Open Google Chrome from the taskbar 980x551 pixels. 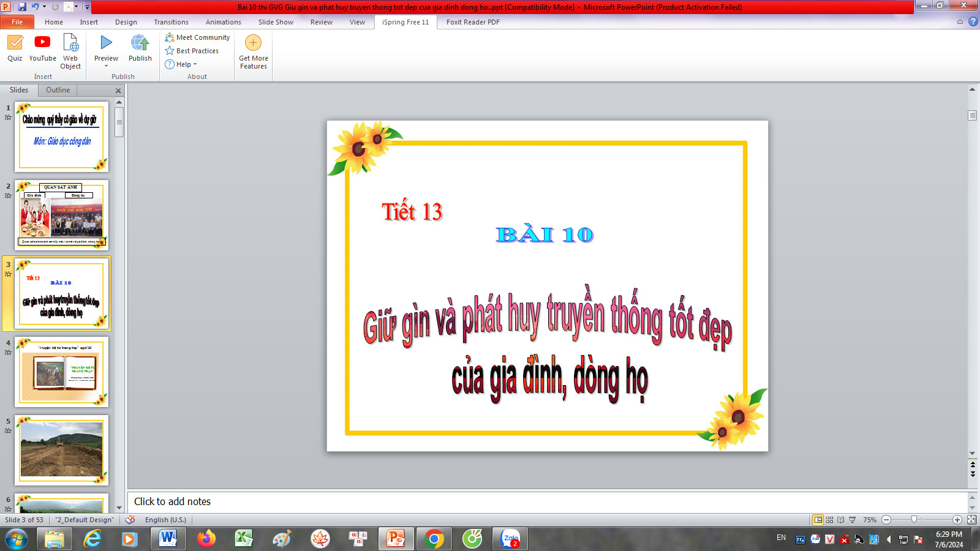(x=434, y=539)
